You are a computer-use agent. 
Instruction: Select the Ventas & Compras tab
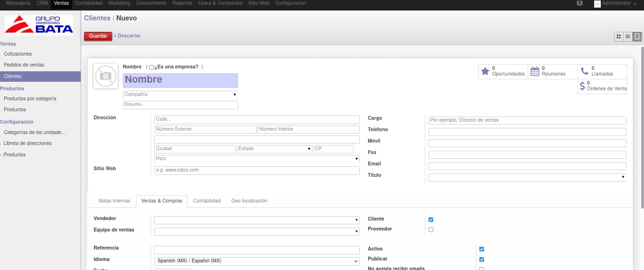pos(162,201)
